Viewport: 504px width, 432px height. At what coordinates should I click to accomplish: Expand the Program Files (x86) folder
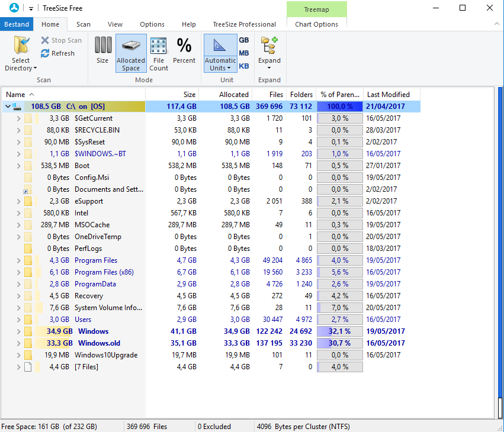(x=18, y=272)
